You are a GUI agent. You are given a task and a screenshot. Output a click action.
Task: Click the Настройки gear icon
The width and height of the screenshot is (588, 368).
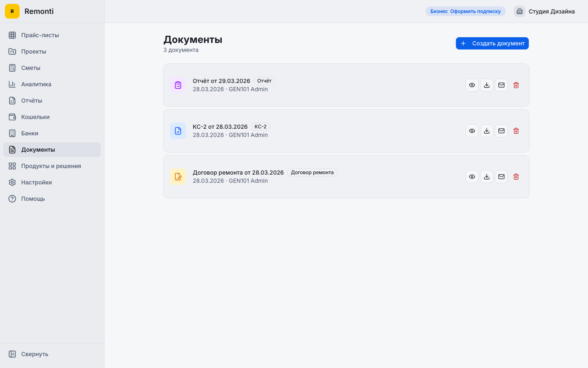point(12,182)
